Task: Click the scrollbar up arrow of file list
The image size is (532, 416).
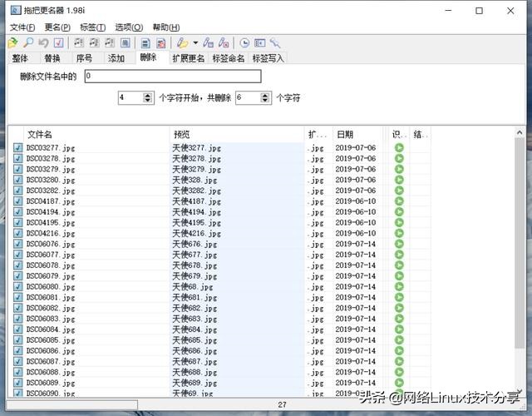Action: point(520,133)
